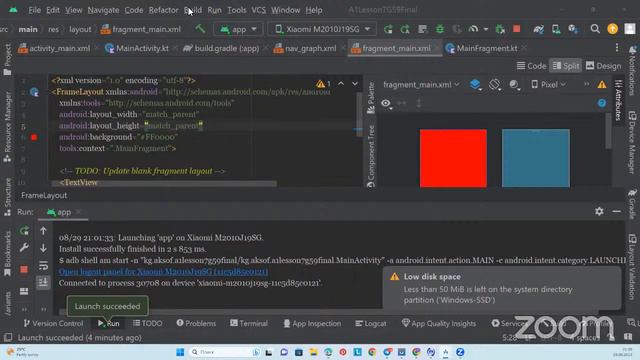Click the warning icon in design toolbar
Screen dimensions: 640x360
tap(602, 84)
